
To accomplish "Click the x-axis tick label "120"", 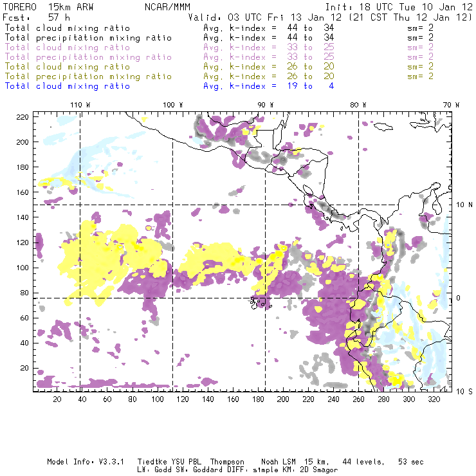I will click(183, 399).
